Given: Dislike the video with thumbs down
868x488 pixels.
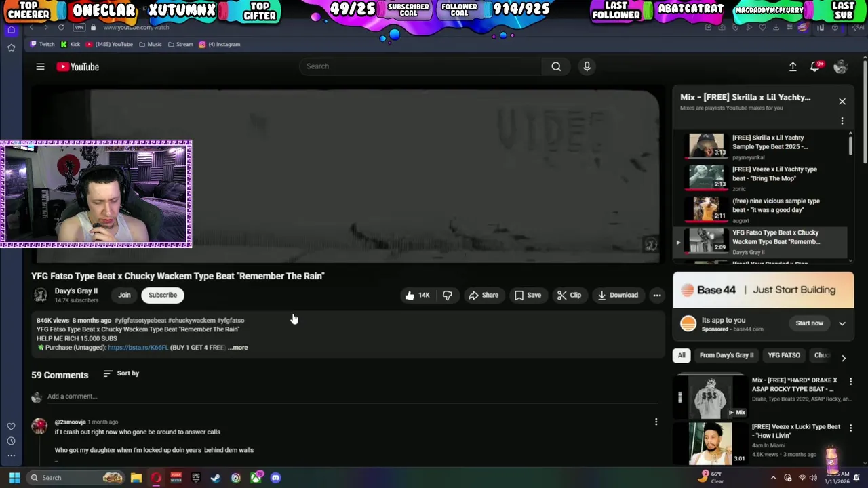Looking at the screenshot, I should (x=447, y=295).
